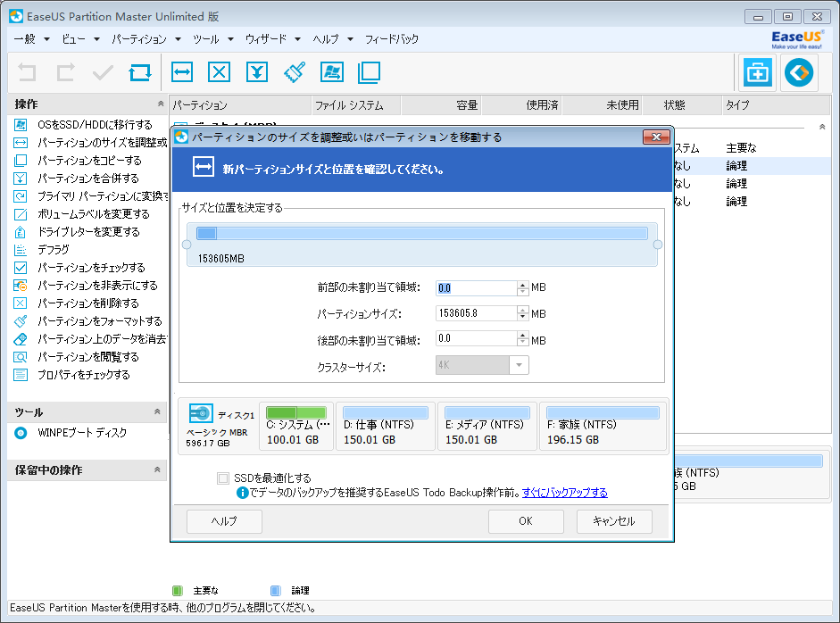Open the ウィザード menu
The image size is (840, 623).
pyautogui.click(x=272, y=39)
